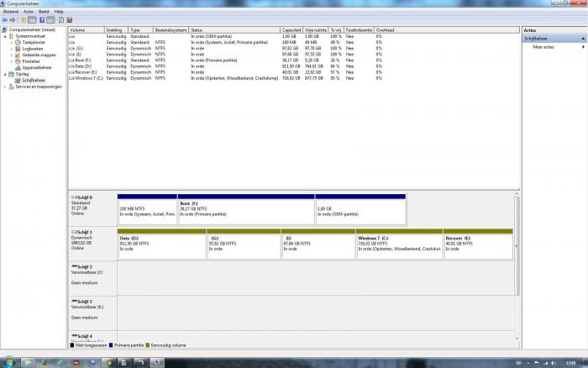Select Taakplanner clock icon in tree
This screenshot has height=368, width=588.
[x=18, y=42]
